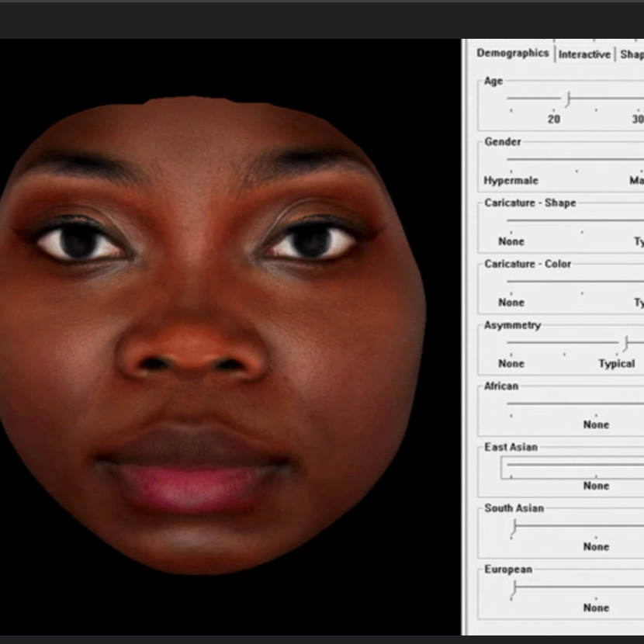Click the Age slider handle
This screenshot has width=644, height=644.
pyautogui.click(x=568, y=99)
